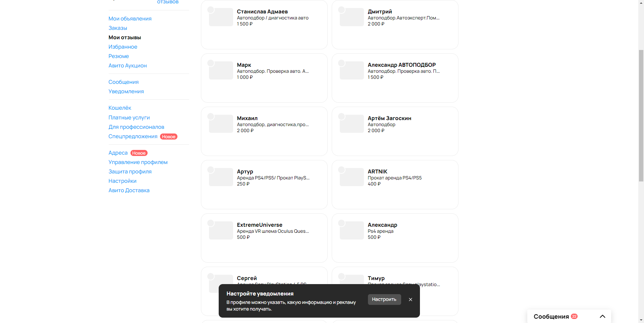This screenshot has height=323, width=644.
Task: Open Кошелёк link in the sidebar
Action: click(x=120, y=108)
